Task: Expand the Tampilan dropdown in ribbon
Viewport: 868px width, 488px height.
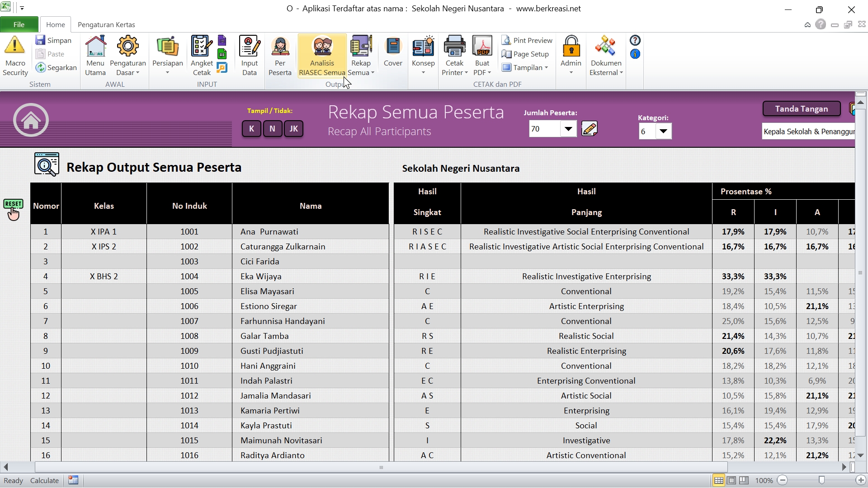Action: pos(528,68)
